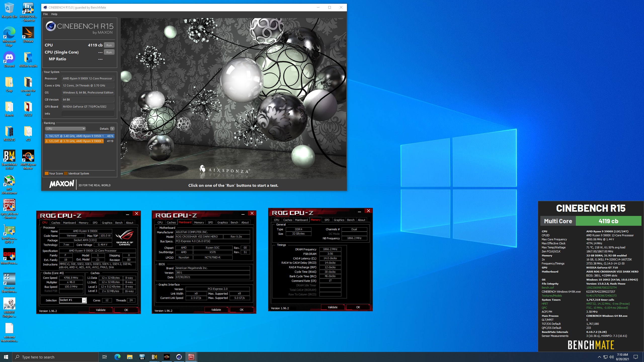Screen dimensions: 644x362
Task: Open the File menu in Cinebench
Action: click(x=46, y=14)
